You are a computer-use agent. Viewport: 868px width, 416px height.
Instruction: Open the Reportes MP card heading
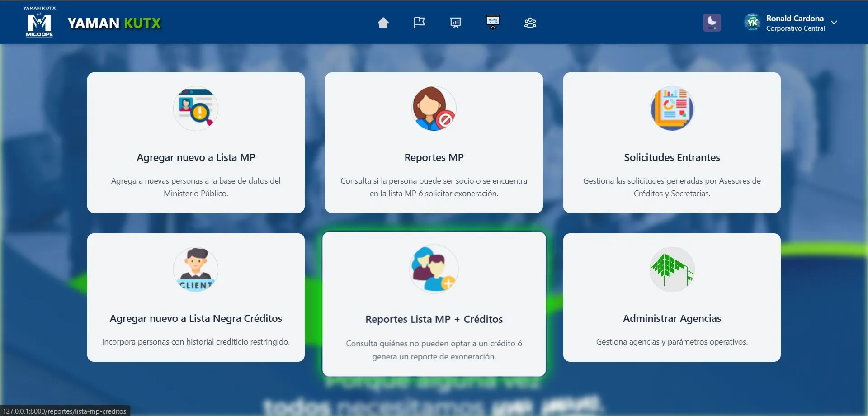(434, 157)
